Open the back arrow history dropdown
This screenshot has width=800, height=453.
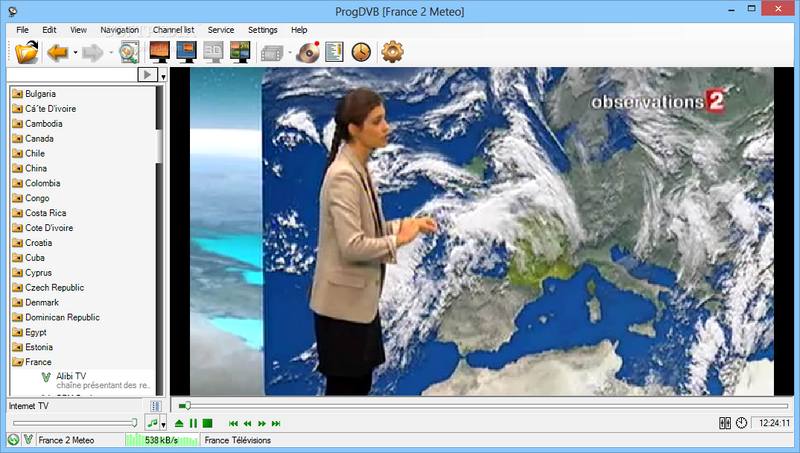(x=76, y=53)
